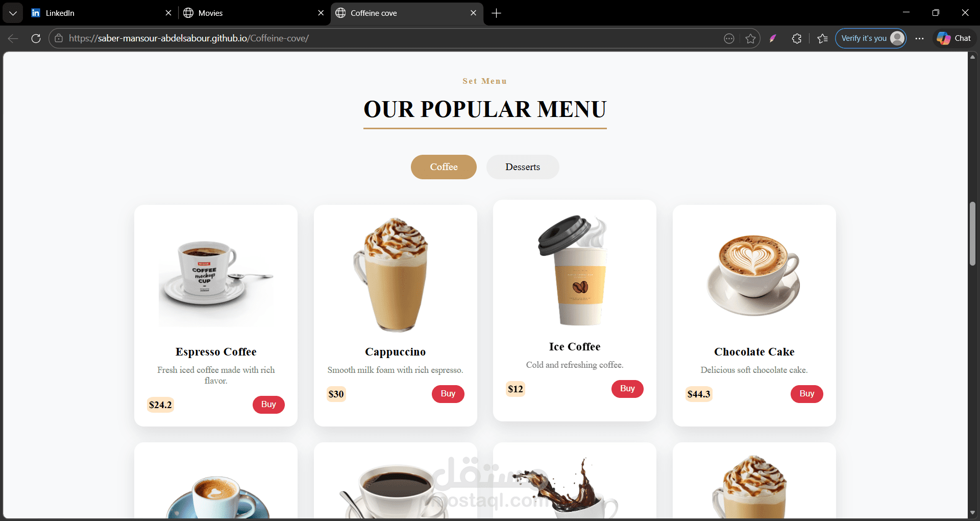Click the back navigation arrow
This screenshot has height=521, width=980.
point(13,38)
